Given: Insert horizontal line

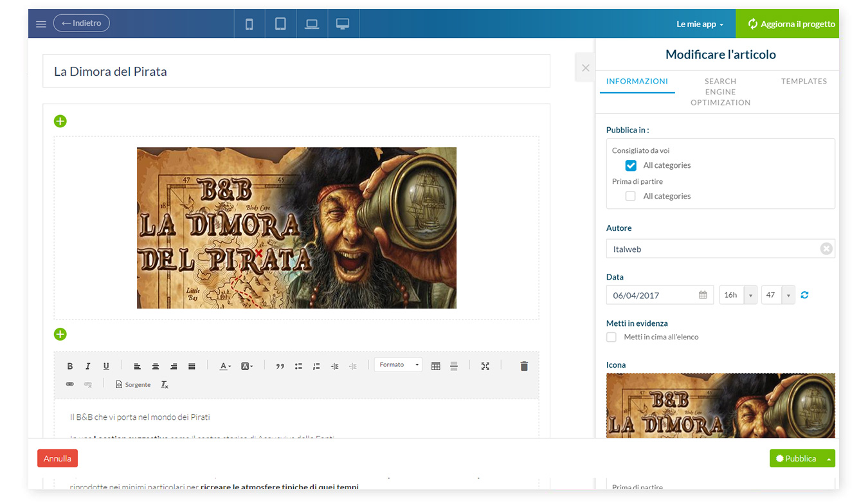Looking at the screenshot, I should pos(454,366).
